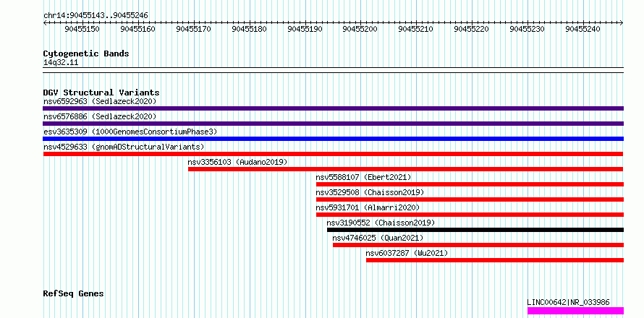Click ruler position 90455150

click(82, 29)
